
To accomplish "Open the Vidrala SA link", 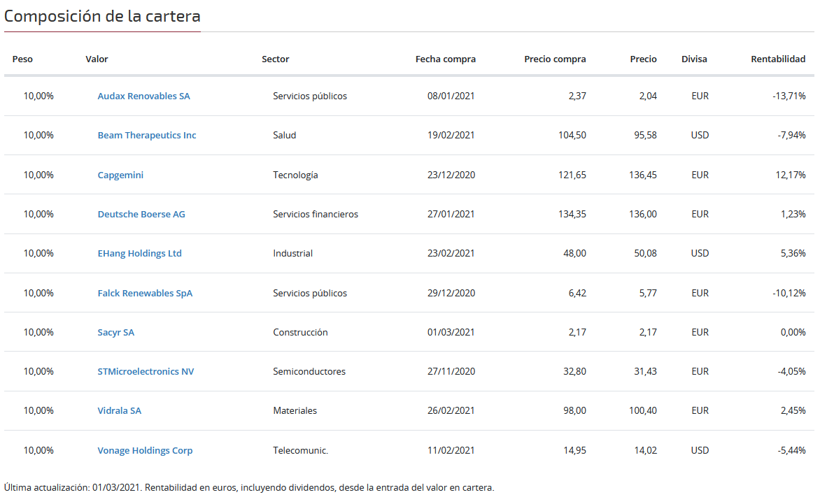I will tap(119, 410).
